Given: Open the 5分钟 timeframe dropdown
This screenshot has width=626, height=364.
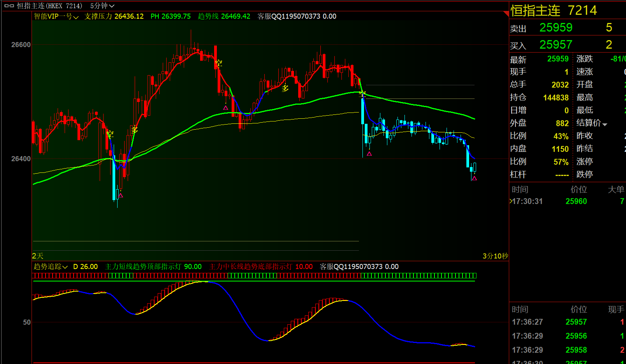Looking at the screenshot, I should (102, 6).
